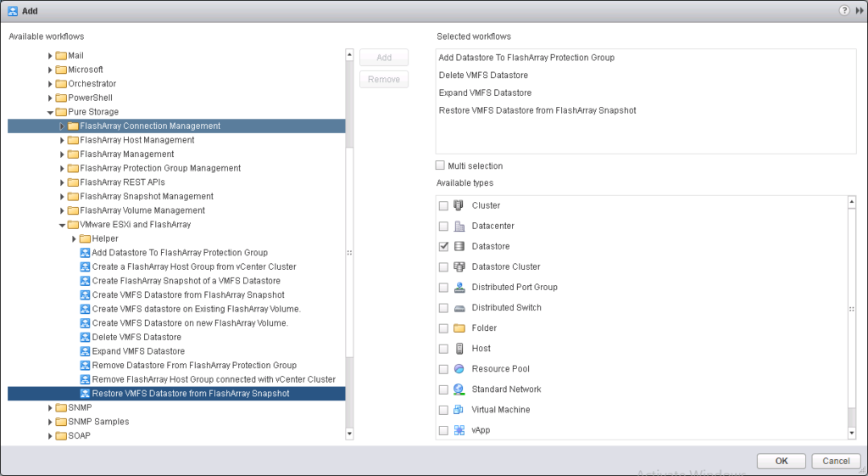Click the double-arrow collapse icon in title bar
Viewport: 868px width, 476px height.
[860, 10]
